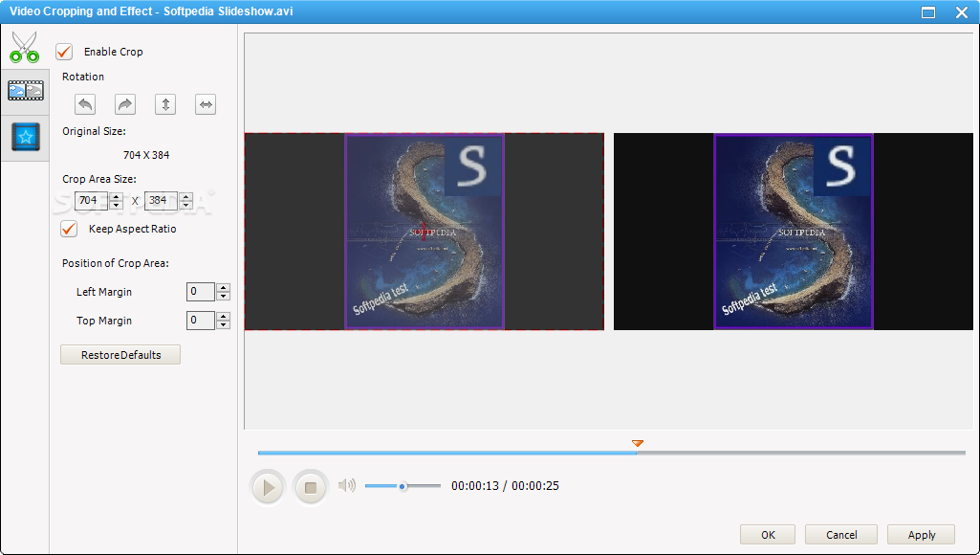Image resolution: width=980 pixels, height=555 pixels.
Task: Click the original size text 704 X 384
Action: 146,155
